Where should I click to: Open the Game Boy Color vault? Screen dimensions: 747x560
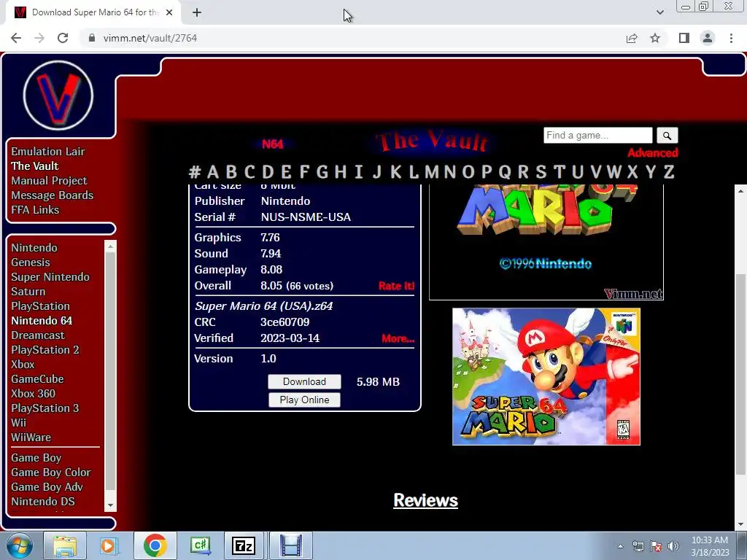50,472
